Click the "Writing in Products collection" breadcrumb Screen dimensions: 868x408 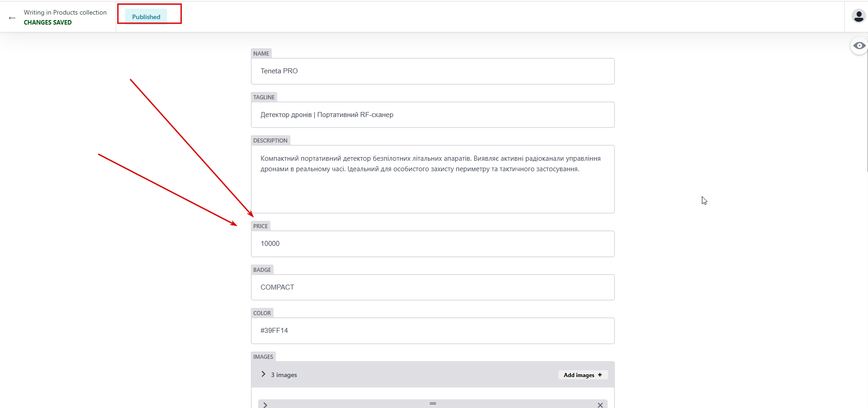(x=65, y=12)
